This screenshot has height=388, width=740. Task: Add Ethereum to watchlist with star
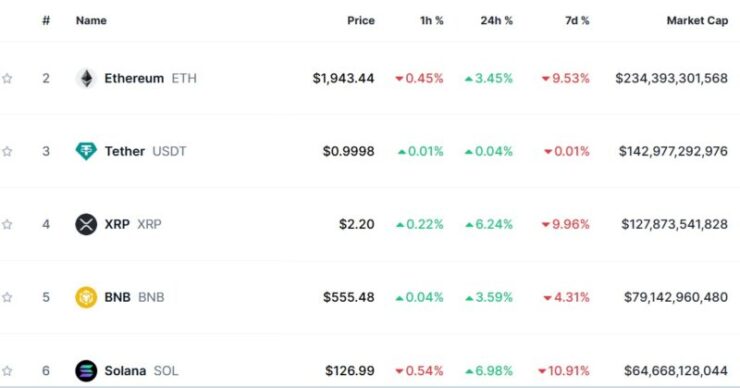click(x=7, y=78)
